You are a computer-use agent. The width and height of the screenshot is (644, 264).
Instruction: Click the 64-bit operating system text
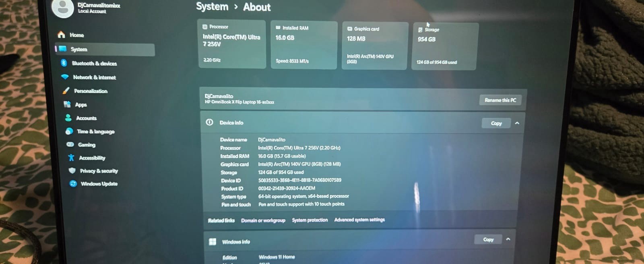pos(303,196)
